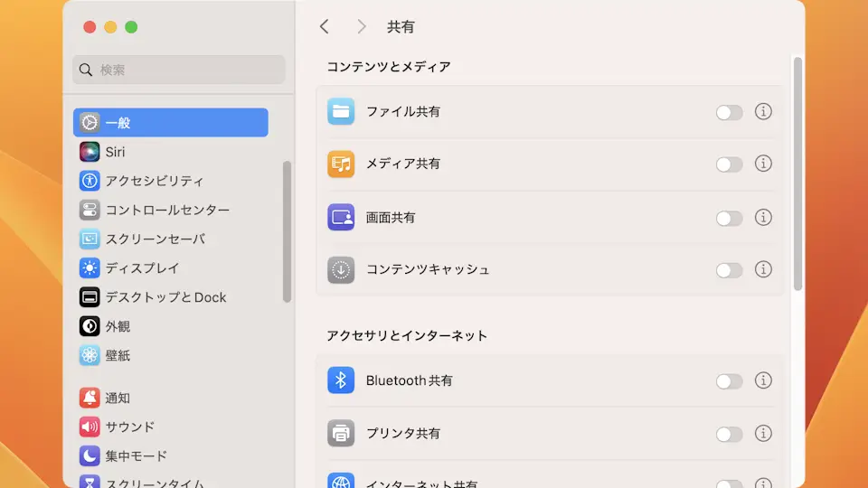Select デスクトップとDock in sidebar
868x488 pixels.
[165, 297]
